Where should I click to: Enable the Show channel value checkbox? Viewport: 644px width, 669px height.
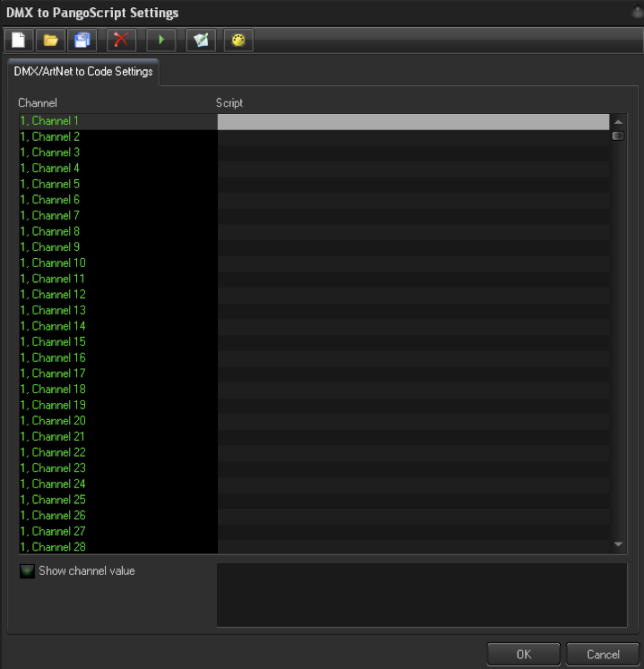click(27, 571)
